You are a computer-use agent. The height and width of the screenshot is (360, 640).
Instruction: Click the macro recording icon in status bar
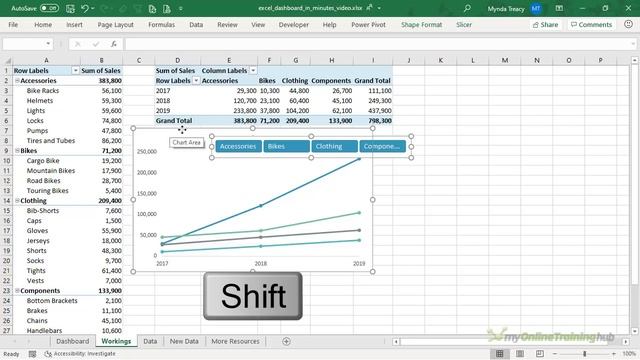[x=32, y=354]
